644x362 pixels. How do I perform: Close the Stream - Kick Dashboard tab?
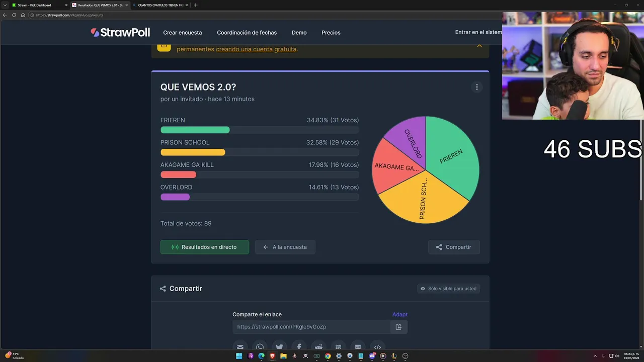point(66,5)
